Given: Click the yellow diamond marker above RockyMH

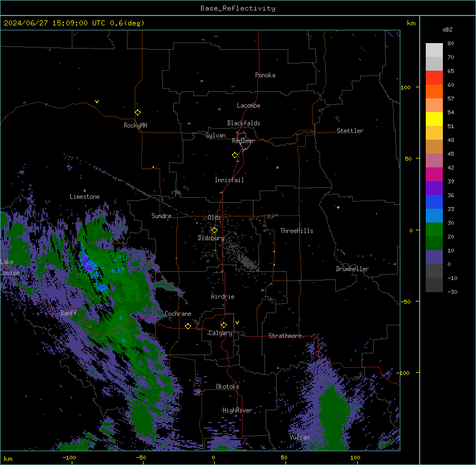Looking at the screenshot, I should click(137, 113).
